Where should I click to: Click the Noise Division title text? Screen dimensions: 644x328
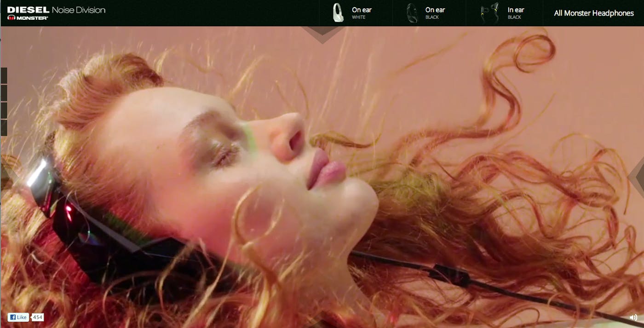[x=79, y=10]
